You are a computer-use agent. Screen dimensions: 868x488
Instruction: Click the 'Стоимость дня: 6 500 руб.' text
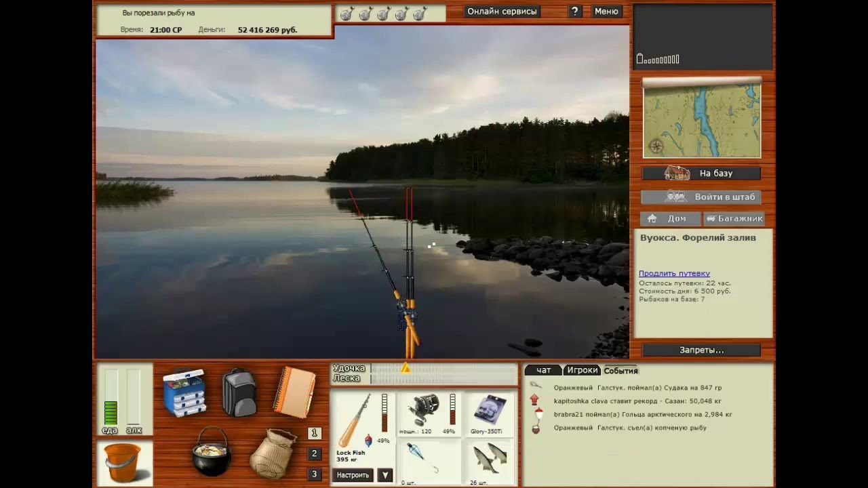(x=685, y=291)
